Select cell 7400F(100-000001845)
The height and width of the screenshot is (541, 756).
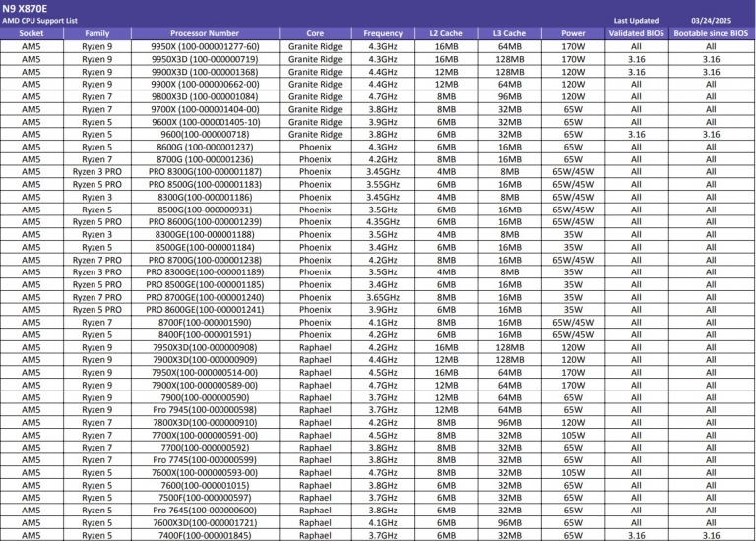click(x=205, y=535)
